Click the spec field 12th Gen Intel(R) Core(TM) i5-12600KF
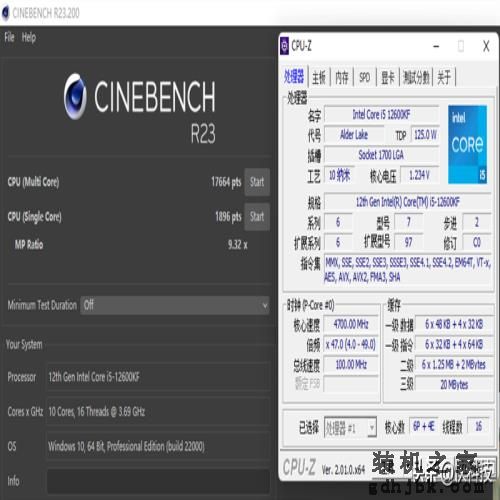The width and height of the screenshot is (500, 500). [x=407, y=202]
